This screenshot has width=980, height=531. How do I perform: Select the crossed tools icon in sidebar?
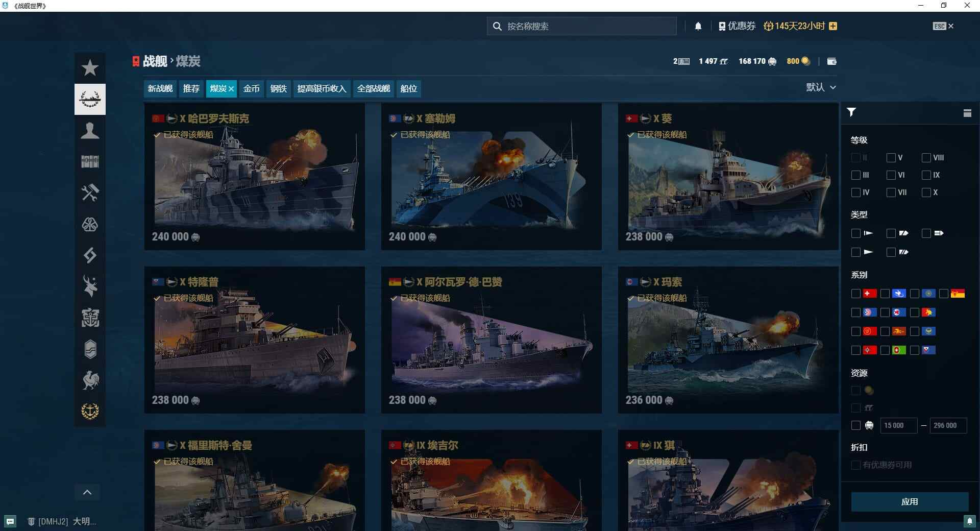pos(90,193)
